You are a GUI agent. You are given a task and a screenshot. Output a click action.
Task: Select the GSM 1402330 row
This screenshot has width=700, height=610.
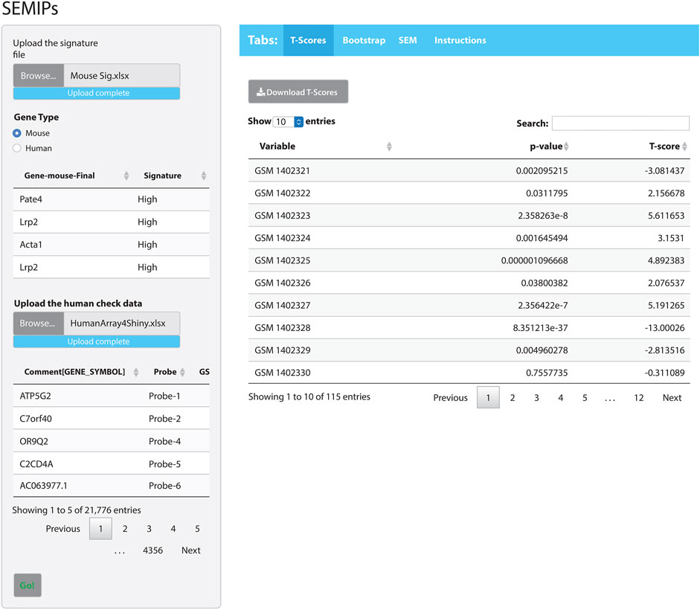point(469,373)
